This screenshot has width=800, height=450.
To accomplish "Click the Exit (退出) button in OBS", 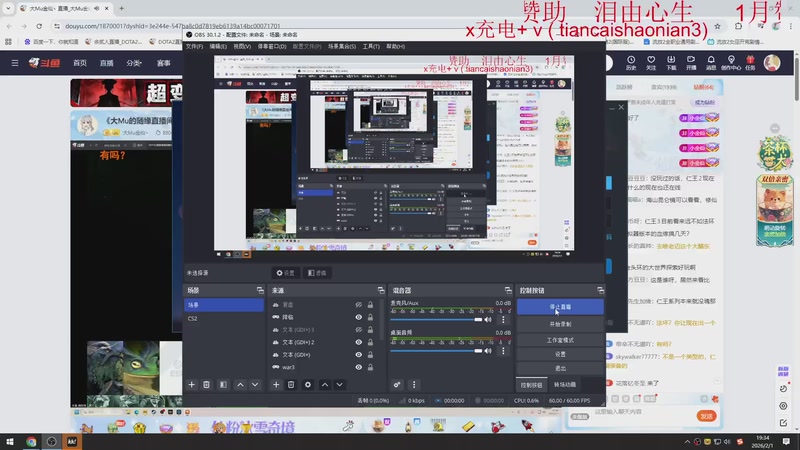I will coord(560,368).
